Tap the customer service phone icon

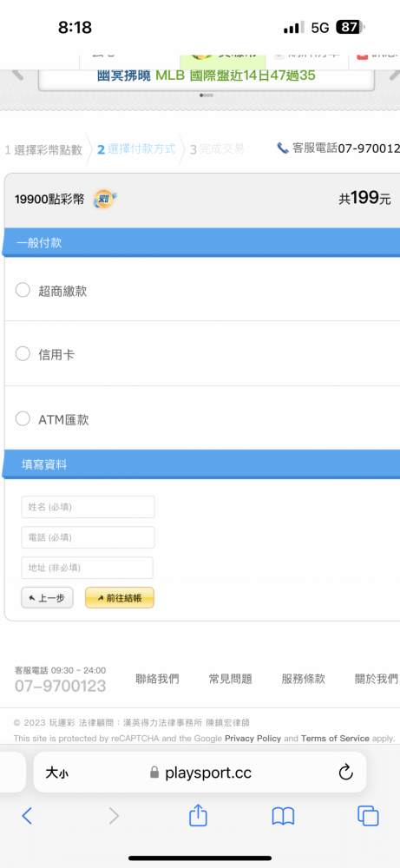[282, 148]
